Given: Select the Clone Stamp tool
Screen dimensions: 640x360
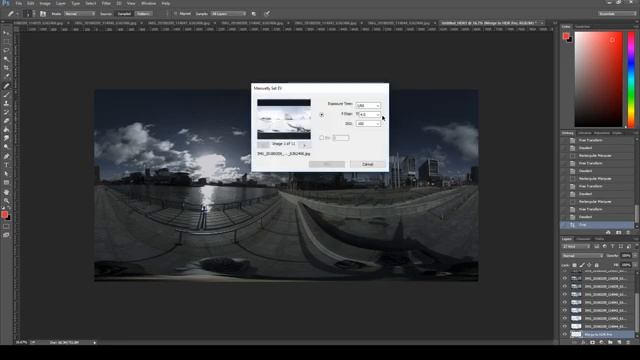Looking at the screenshot, I should point(6,103).
